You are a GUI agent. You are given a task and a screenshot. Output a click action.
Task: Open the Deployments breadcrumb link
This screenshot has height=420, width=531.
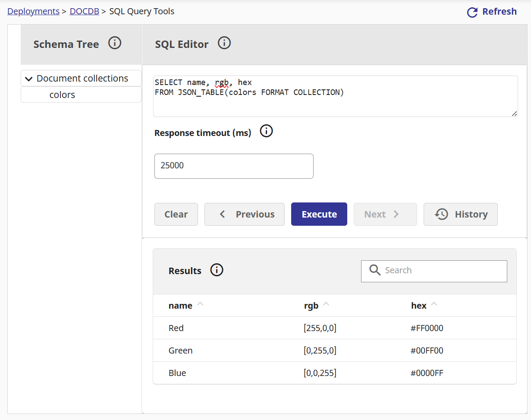pyautogui.click(x=33, y=11)
